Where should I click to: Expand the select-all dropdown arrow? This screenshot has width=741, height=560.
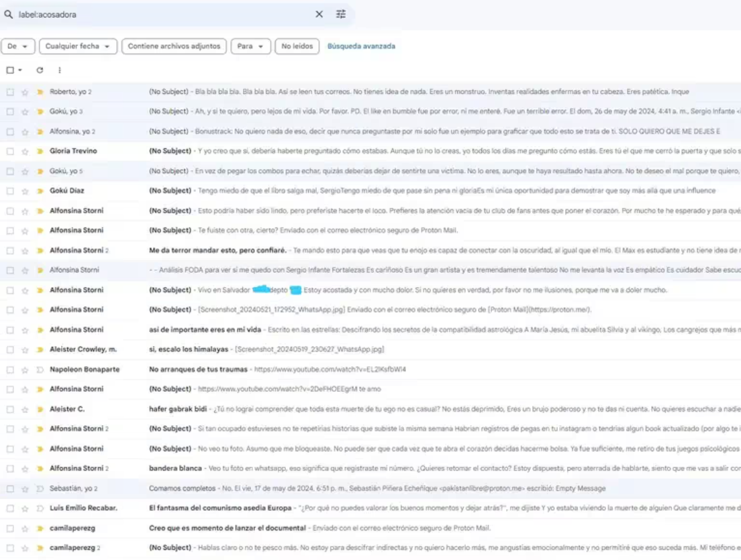tap(20, 70)
